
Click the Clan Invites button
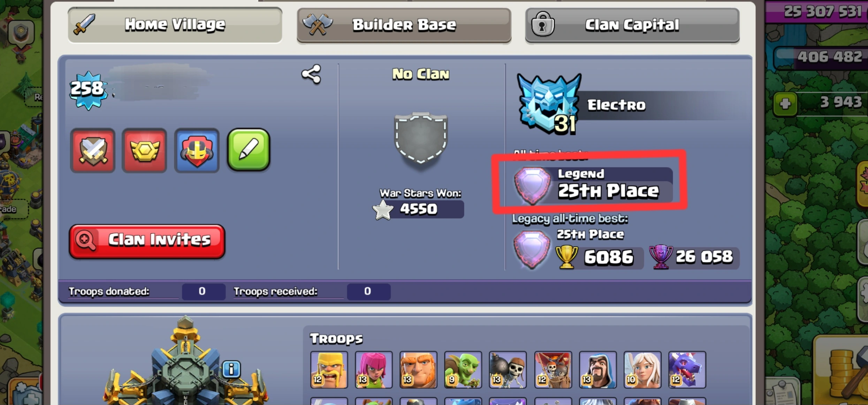click(147, 241)
